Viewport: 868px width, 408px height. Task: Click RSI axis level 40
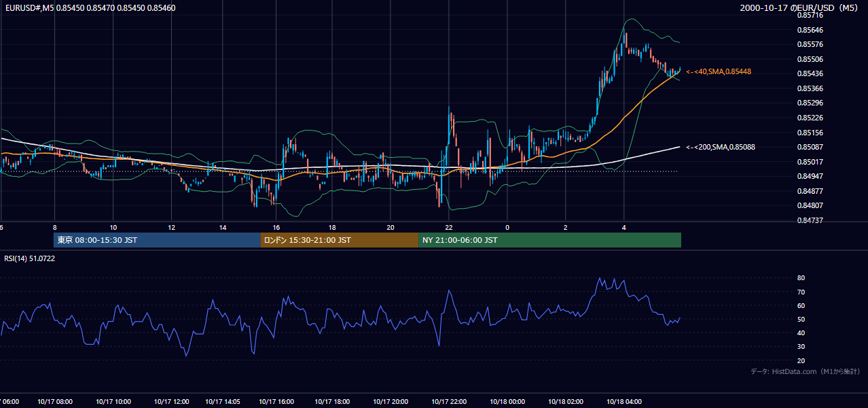click(x=801, y=333)
